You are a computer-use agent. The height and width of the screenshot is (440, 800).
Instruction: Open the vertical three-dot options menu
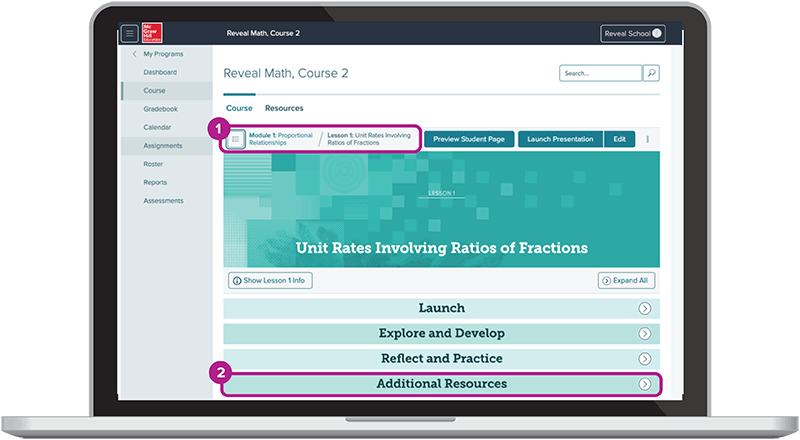coord(647,139)
